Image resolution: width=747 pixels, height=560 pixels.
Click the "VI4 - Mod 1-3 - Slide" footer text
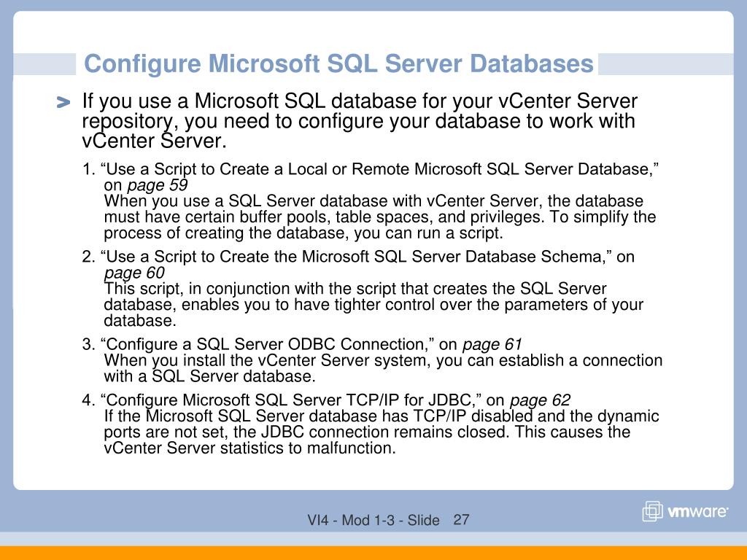373,521
